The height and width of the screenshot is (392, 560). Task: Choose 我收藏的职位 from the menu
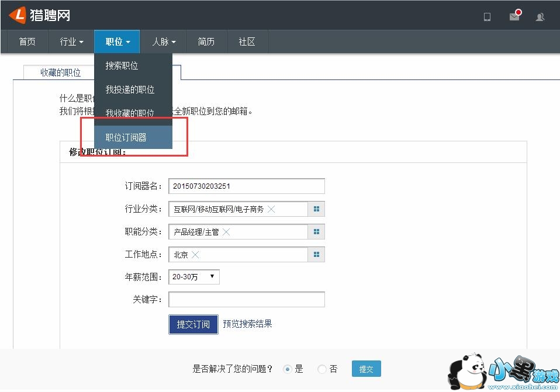click(133, 113)
